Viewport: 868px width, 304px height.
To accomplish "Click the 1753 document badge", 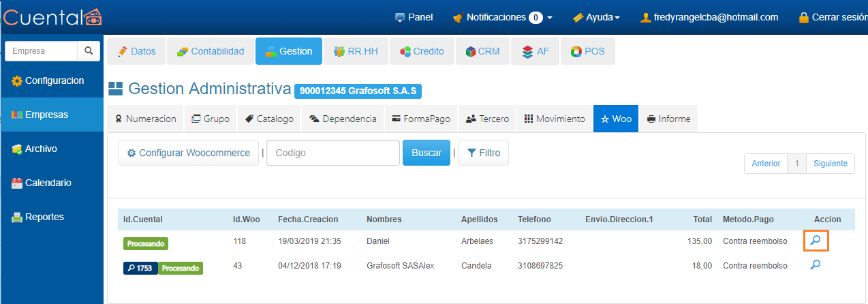I will [x=140, y=269].
